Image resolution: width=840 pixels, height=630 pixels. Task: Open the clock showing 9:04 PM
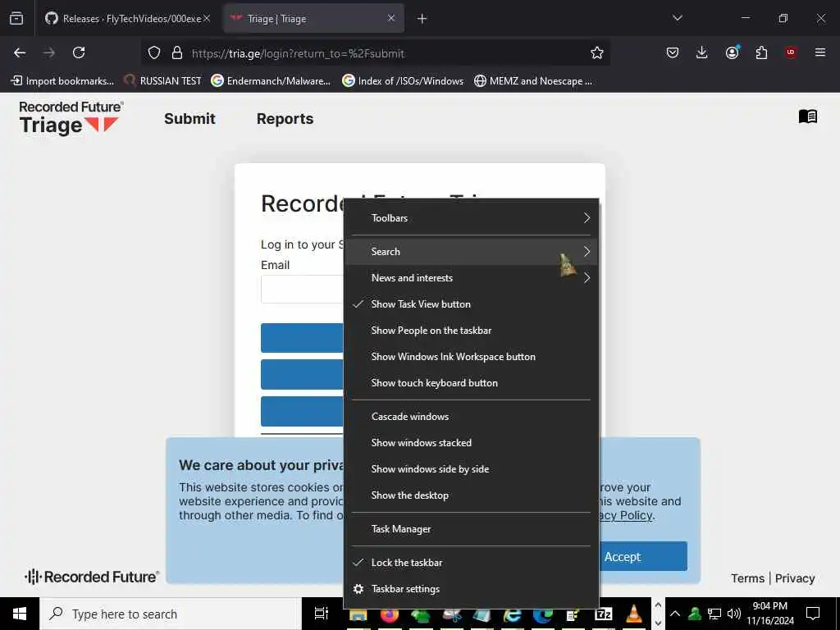coord(770,614)
